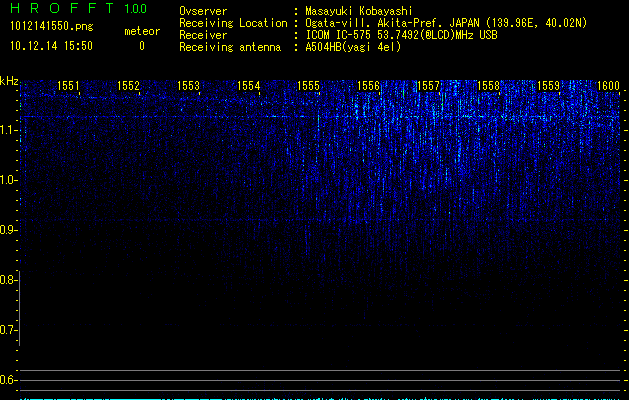Click the 10.12.14 15:50 timestamp
This screenshot has width=629, height=400.
(51, 46)
